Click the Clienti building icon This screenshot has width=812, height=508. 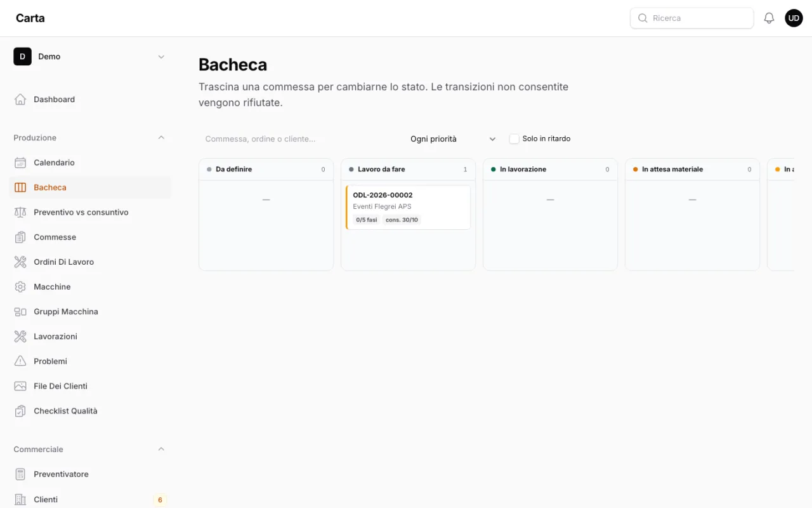(x=20, y=500)
